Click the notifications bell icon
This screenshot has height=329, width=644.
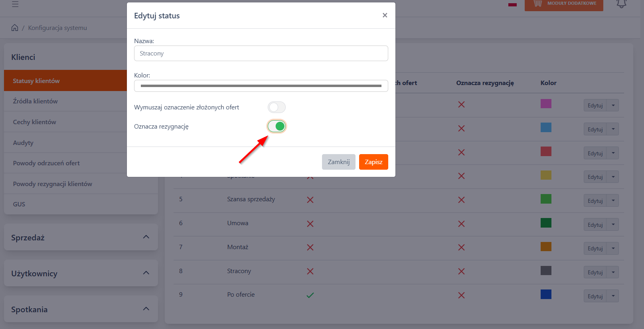point(621,4)
